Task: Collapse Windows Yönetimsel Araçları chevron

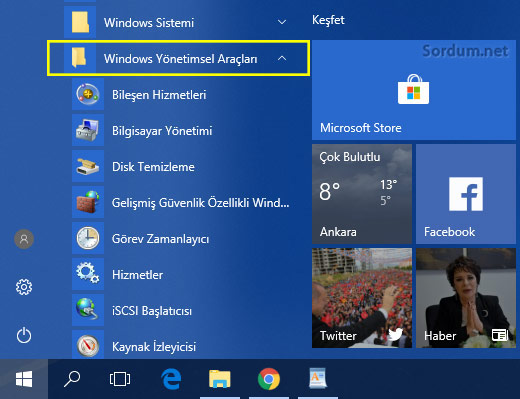Action: point(282,58)
